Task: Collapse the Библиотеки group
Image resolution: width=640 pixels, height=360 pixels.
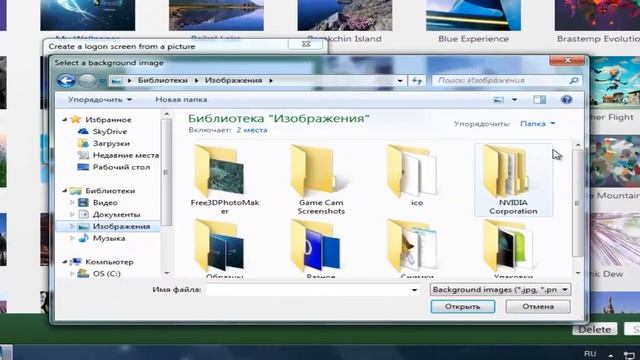Action: (x=64, y=191)
